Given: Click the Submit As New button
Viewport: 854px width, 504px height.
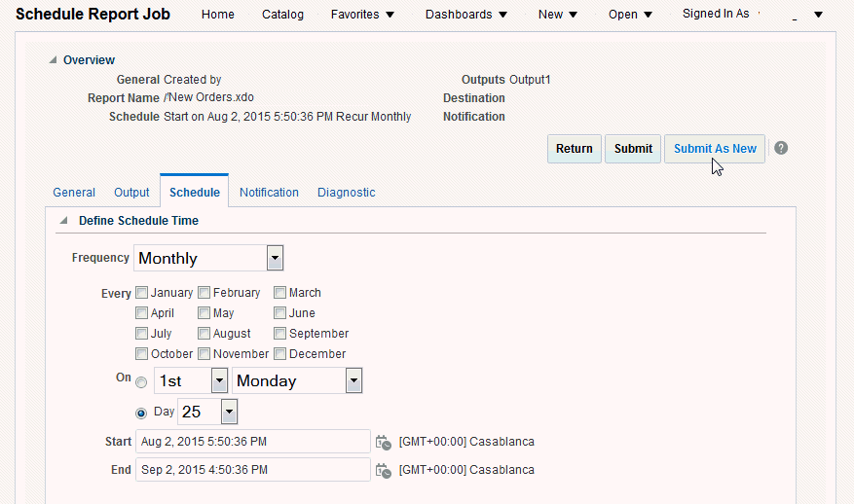Looking at the screenshot, I should (x=715, y=149).
